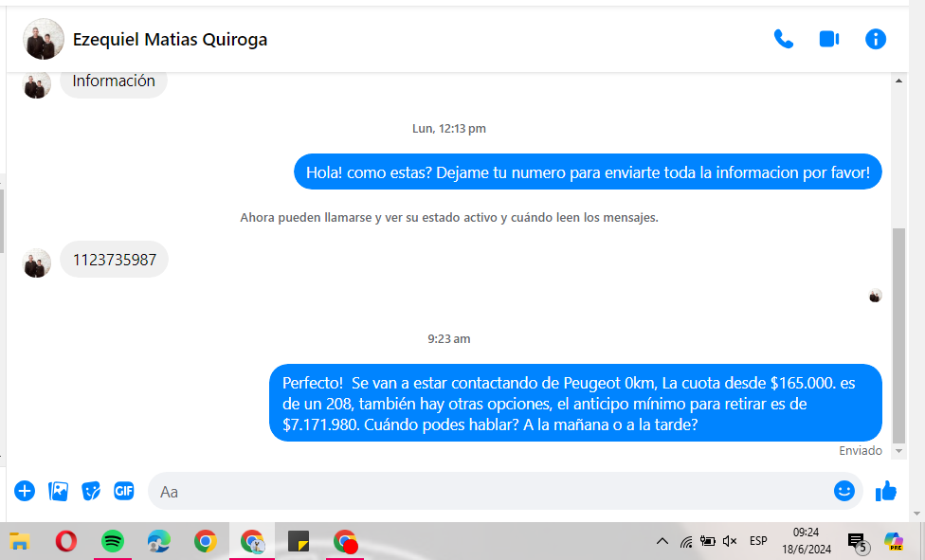The width and height of the screenshot is (925, 560).
Task: Click the profile picture in chat header
Action: click(44, 39)
